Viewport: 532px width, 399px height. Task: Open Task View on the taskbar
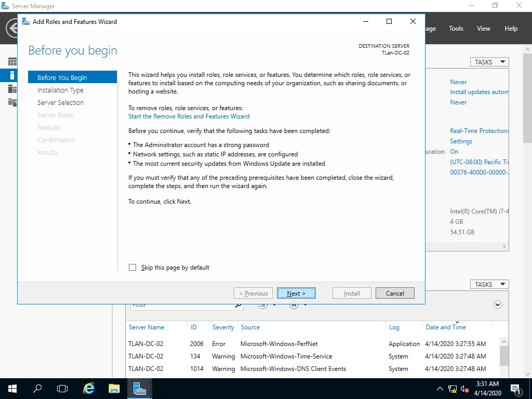62,389
